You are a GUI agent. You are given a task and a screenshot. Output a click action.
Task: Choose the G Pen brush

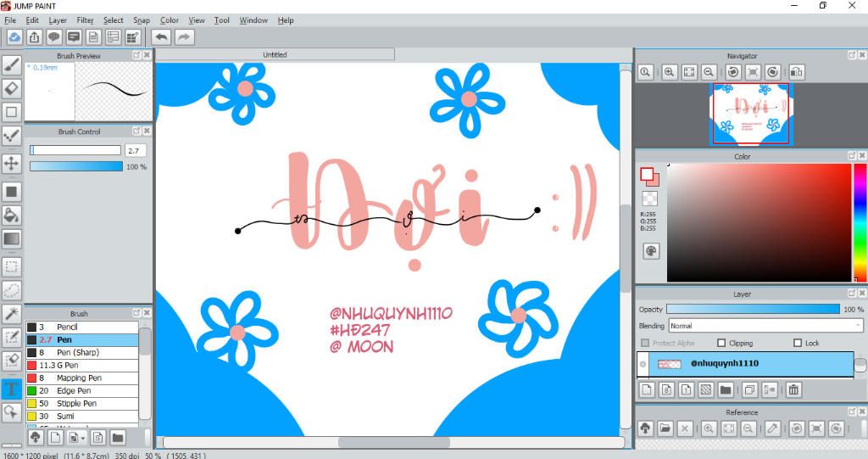[x=82, y=366]
